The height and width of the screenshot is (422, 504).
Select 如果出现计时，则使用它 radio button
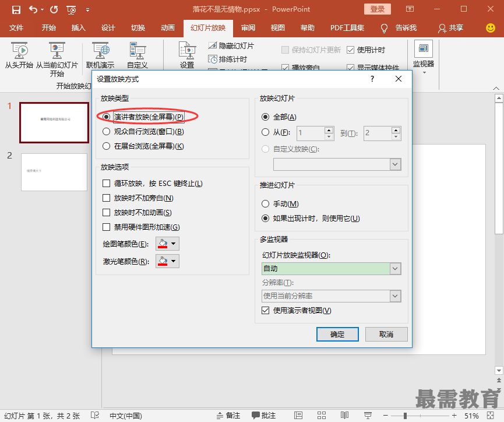coord(265,219)
